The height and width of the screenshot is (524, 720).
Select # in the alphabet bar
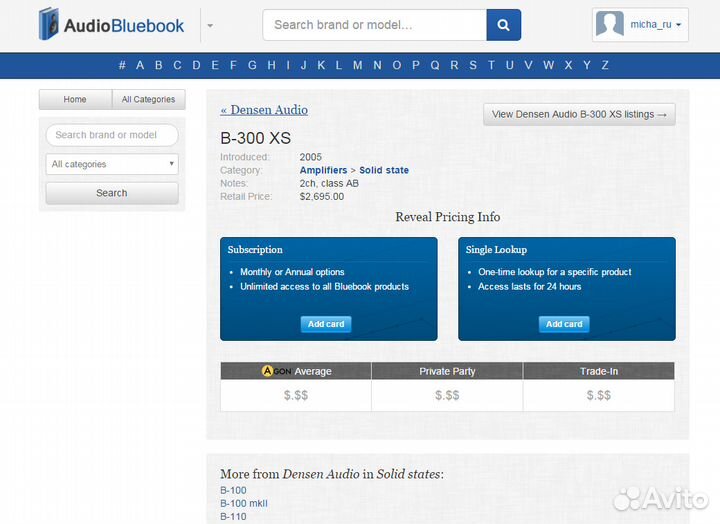tap(122, 65)
